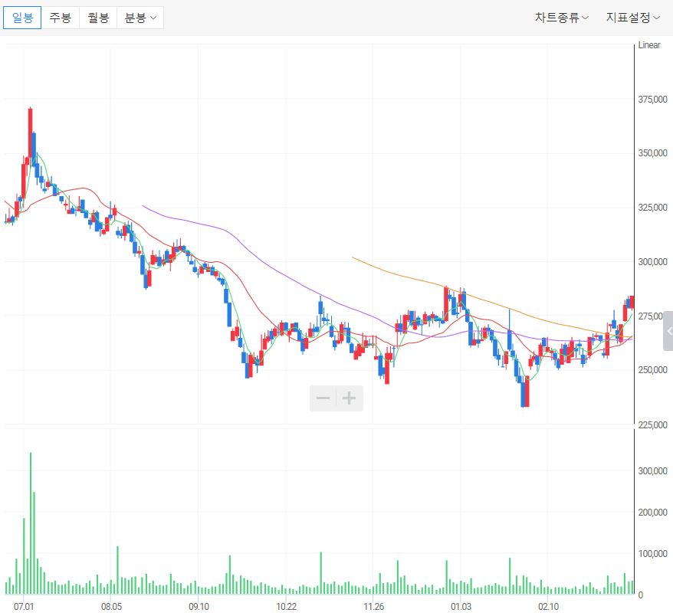673x616 pixels.
Task: Open the 지표설정 indicator settings dropdown
Action: (x=632, y=18)
